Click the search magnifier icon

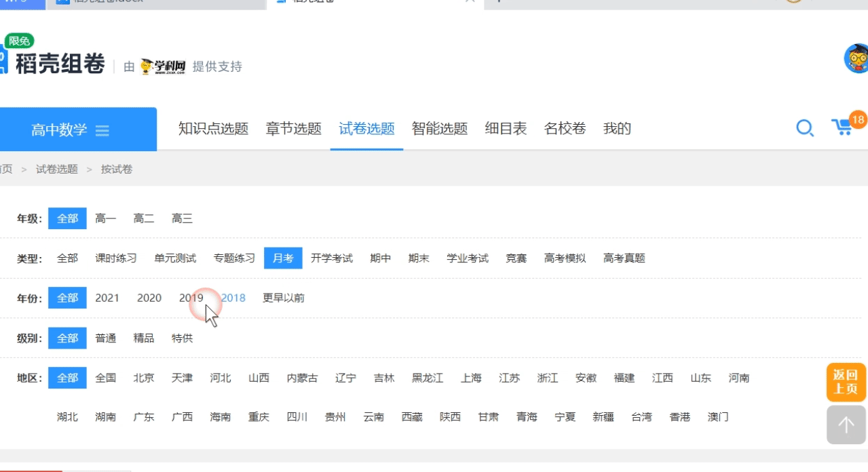(x=804, y=128)
